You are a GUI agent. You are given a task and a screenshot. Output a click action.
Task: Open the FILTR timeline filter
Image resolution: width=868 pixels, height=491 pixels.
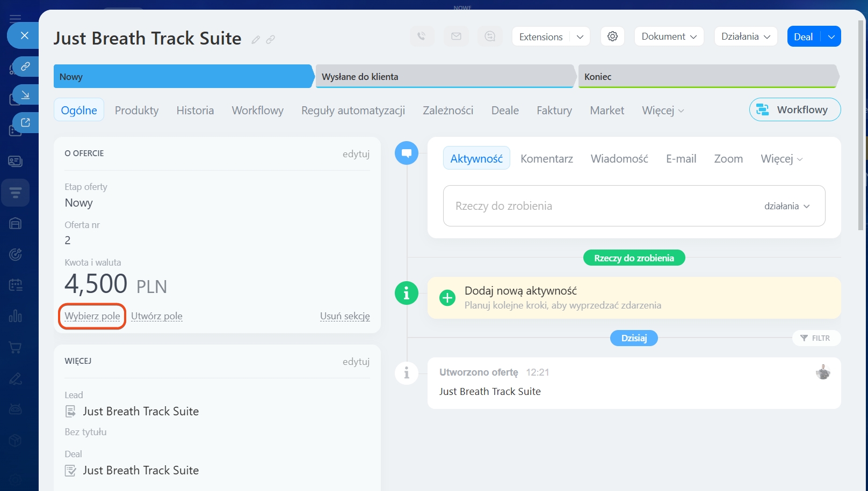click(815, 338)
